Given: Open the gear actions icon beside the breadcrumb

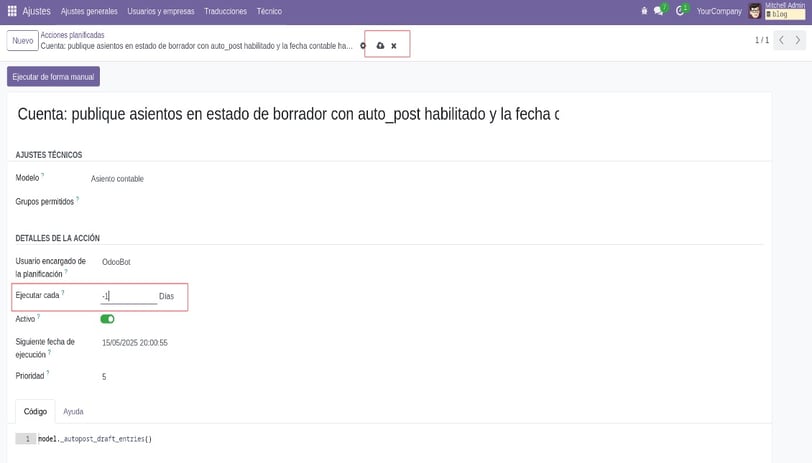Looking at the screenshot, I should point(363,46).
